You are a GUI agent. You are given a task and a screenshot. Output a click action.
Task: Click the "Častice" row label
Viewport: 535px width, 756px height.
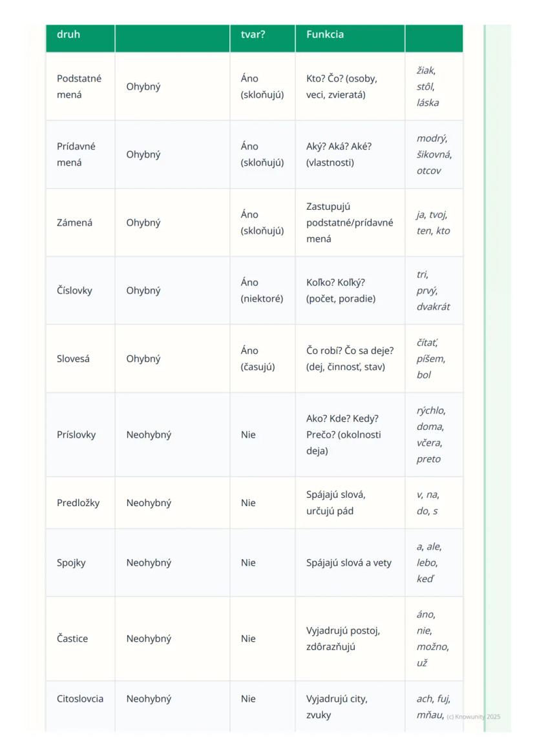point(72,639)
